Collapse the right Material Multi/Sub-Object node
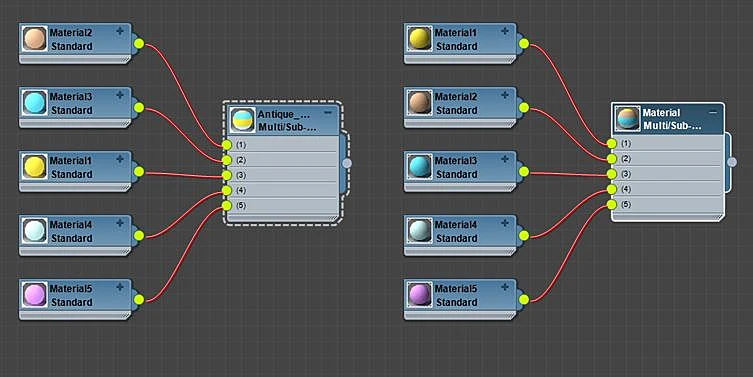This screenshot has width=753, height=377. (x=713, y=112)
